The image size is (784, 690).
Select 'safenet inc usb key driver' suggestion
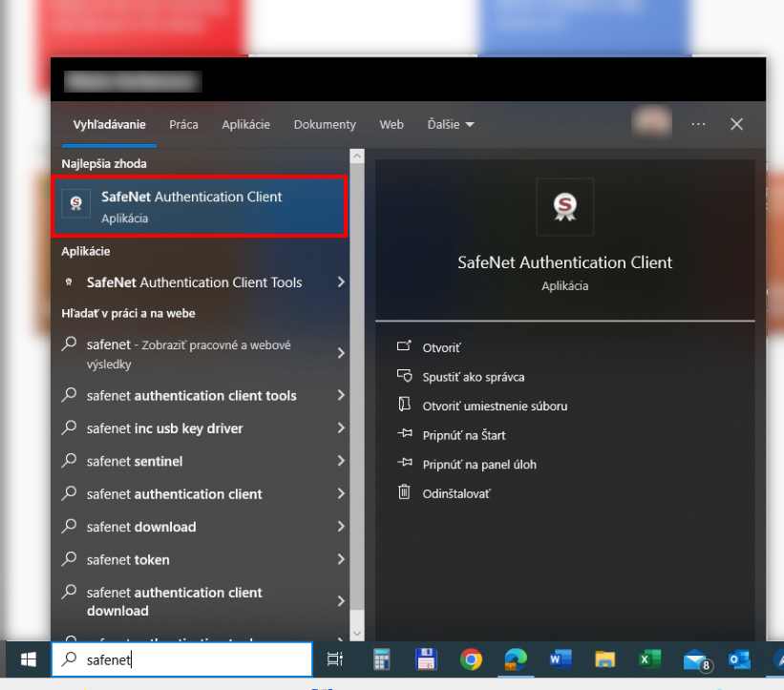click(x=164, y=429)
